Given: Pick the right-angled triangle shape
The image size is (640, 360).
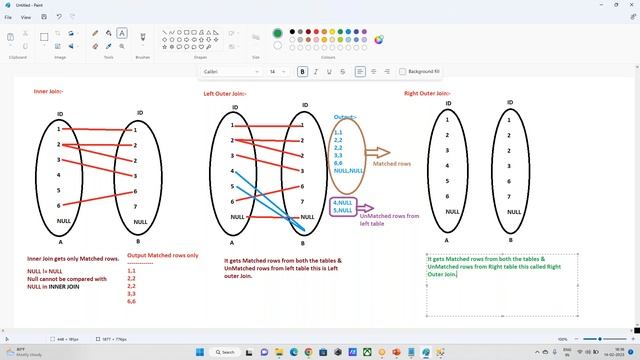Looking at the screenshot, I should click(216, 32).
